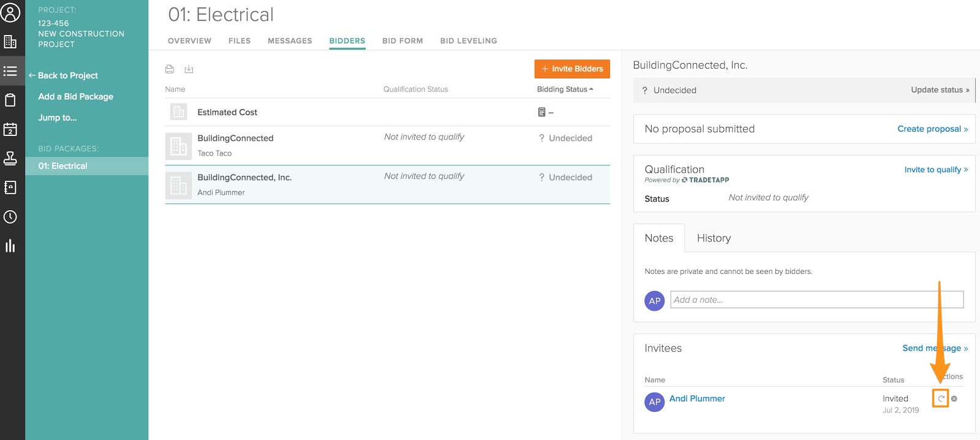Click the print icon above bidder list
This screenshot has height=440, width=980.
(x=170, y=69)
